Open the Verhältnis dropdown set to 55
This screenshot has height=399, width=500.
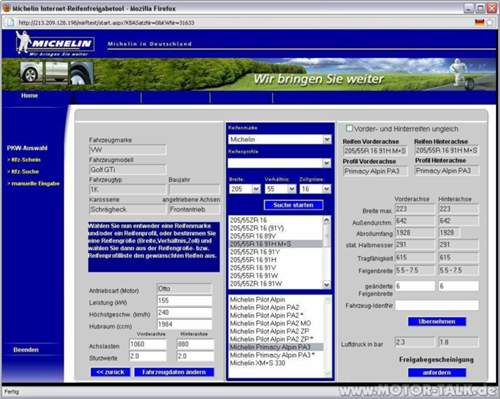[280, 189]
